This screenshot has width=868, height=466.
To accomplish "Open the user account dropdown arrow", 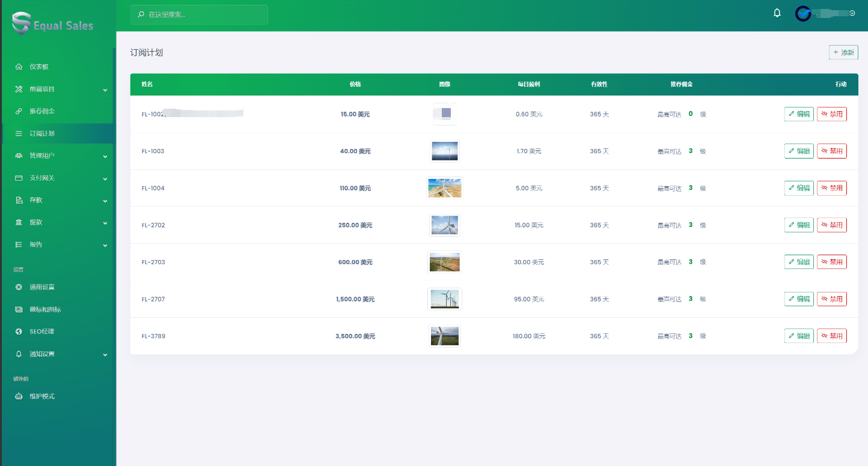I will point(852,13).
